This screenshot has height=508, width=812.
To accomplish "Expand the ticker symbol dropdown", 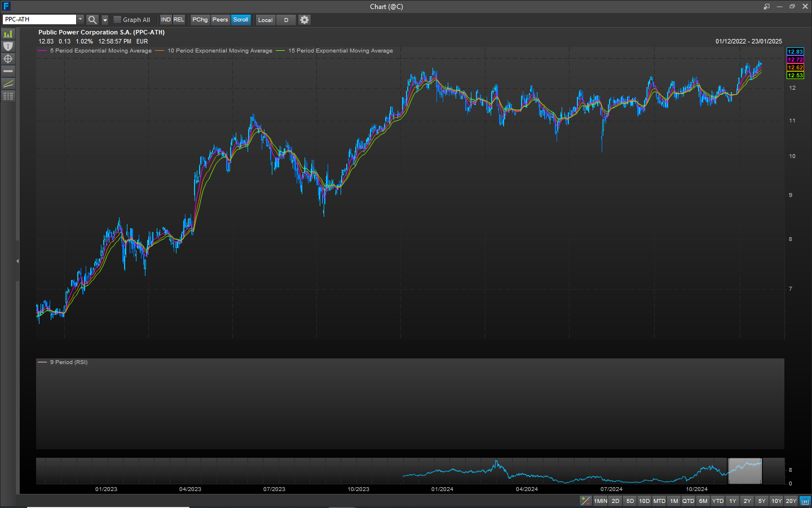I will (80, 19).
